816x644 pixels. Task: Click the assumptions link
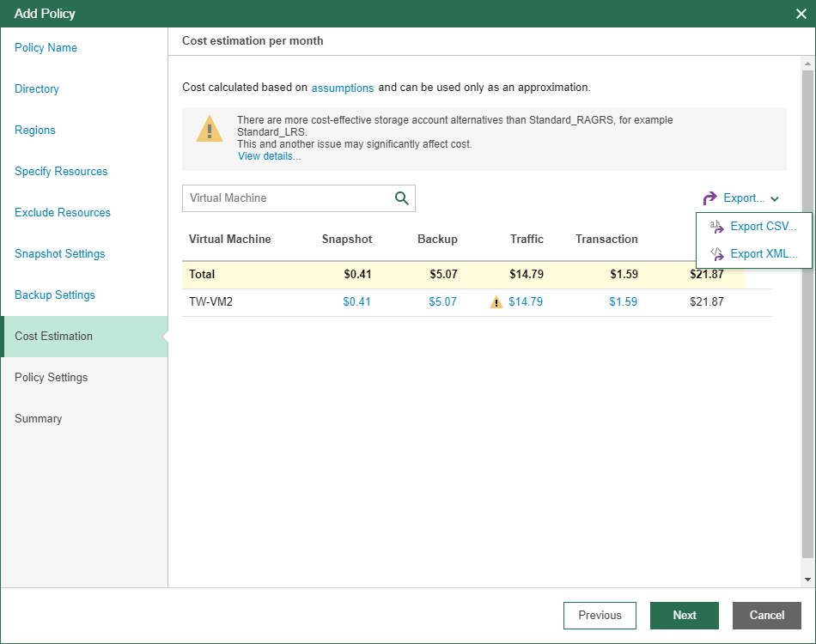[343, 88]
